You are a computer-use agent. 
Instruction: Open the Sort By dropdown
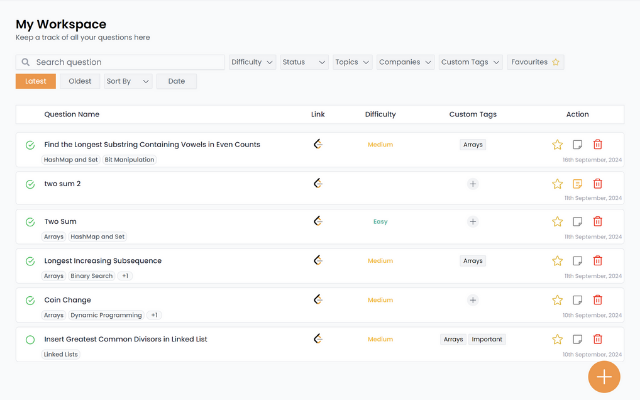128,81
